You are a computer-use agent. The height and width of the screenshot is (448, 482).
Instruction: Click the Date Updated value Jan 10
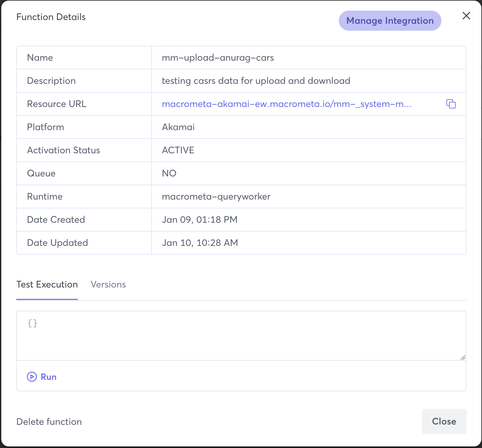point(200,243)
